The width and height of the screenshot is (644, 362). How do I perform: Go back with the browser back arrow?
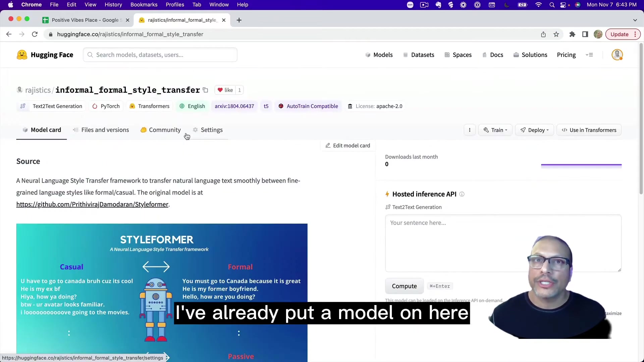(x=9, y=34)
